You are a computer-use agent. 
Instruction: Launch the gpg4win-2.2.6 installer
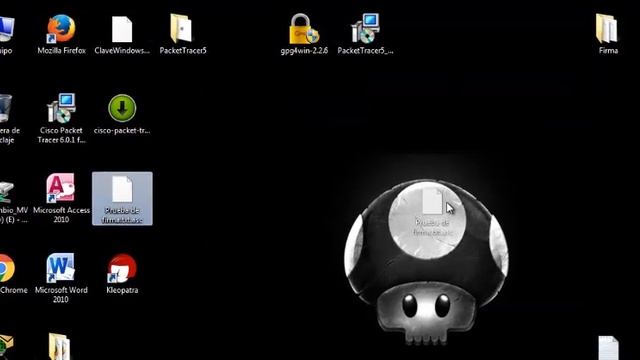[x=304, y=29]
